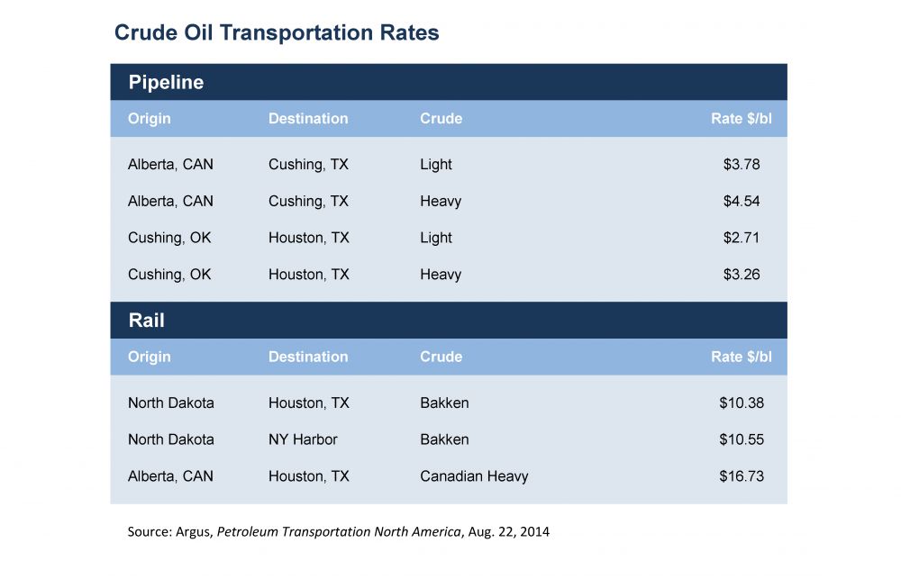The image size is (901, 588).
Task: Click the Rate $/bl header under Rail
Action: click(741, 357)
